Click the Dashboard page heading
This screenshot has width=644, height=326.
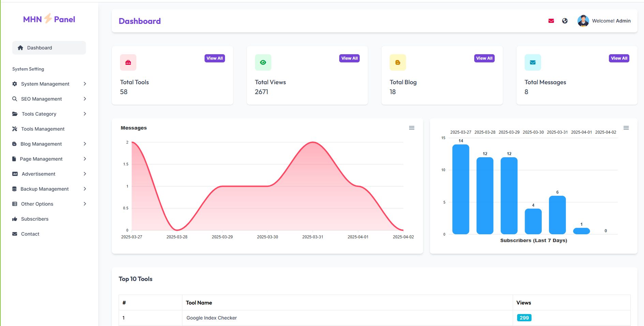point(140,21)
